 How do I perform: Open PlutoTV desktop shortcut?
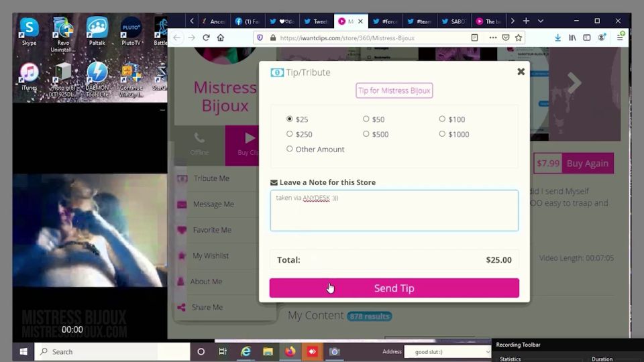click(131, 32)
